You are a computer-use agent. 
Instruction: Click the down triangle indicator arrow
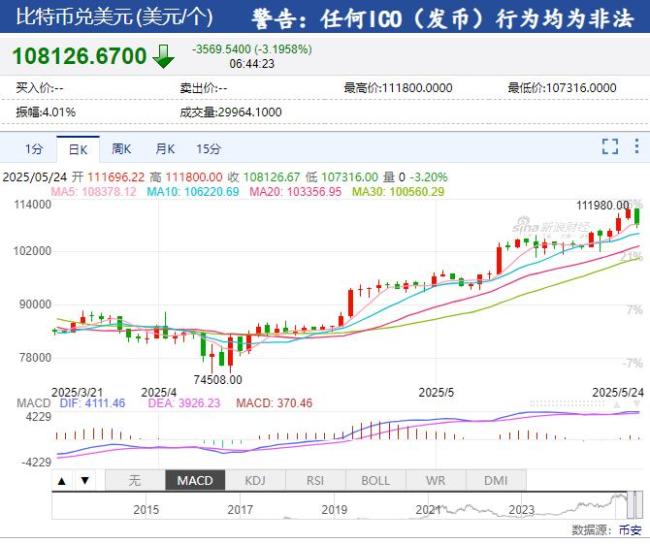pos(85,481)
